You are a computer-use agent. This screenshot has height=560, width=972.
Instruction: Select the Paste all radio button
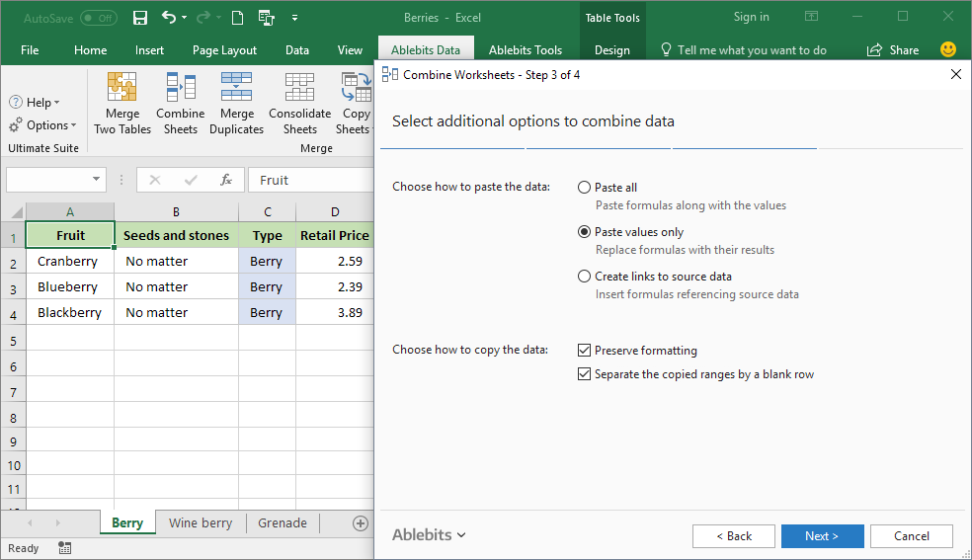tap(584, 187)
